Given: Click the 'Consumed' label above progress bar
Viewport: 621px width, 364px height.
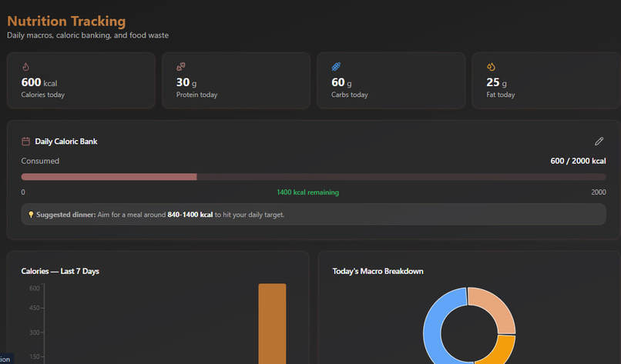Looking at the screenshot, I should (40, 161).
